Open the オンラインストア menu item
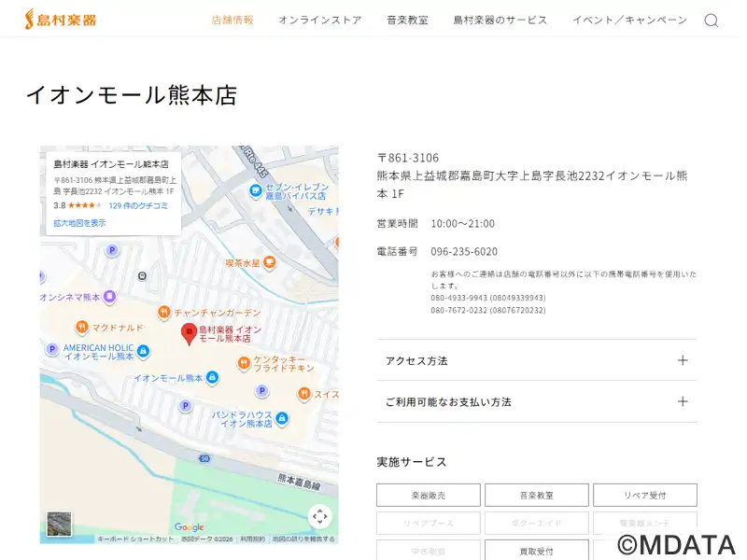The image size is (747, 560). [x=319, y=20]
